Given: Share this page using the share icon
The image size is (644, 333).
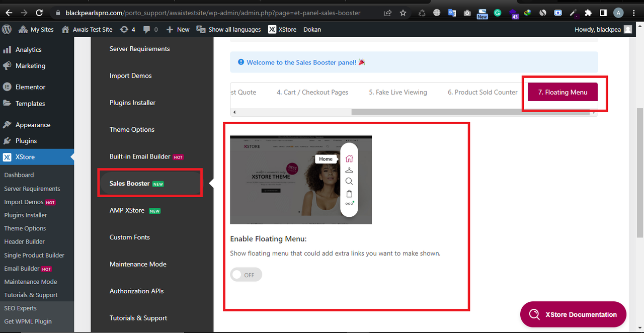Looking at the screenshot, I should click(x=388, y=13).
